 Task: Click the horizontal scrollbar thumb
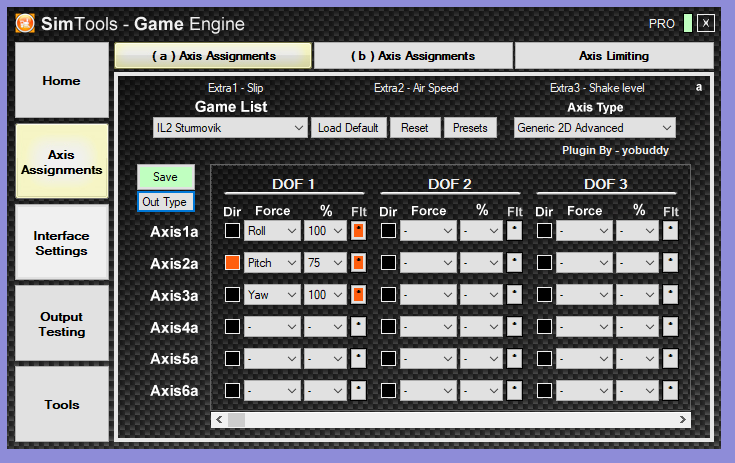coord(236,419)
